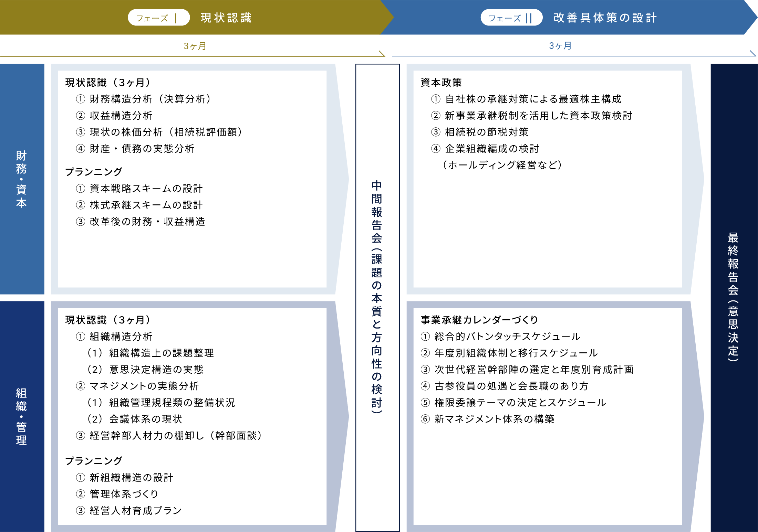Click the 財務・資本 side category block
758x532 pixels.
coord(22,179)
